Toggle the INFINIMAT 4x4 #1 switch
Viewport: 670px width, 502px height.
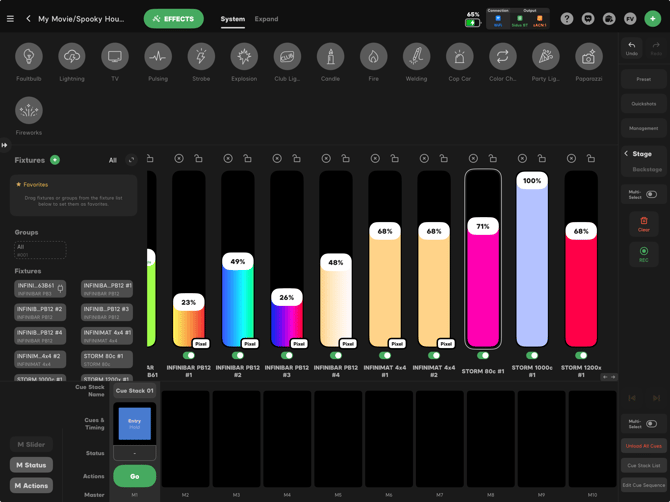tap(385, 355)
